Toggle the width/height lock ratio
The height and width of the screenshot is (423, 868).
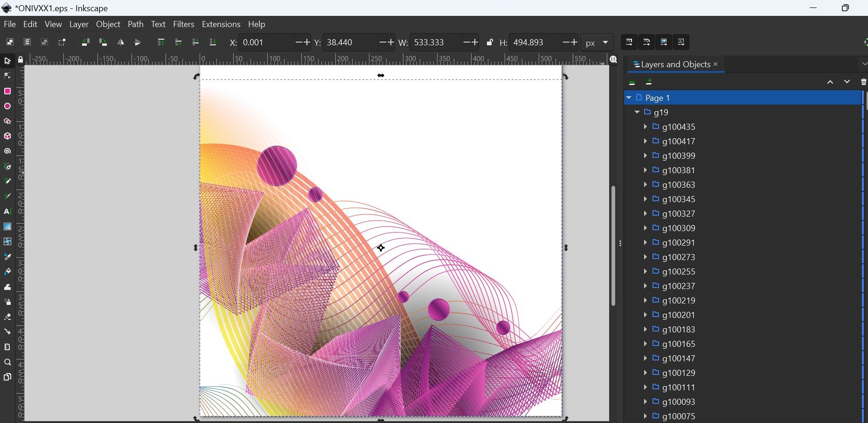490,42
